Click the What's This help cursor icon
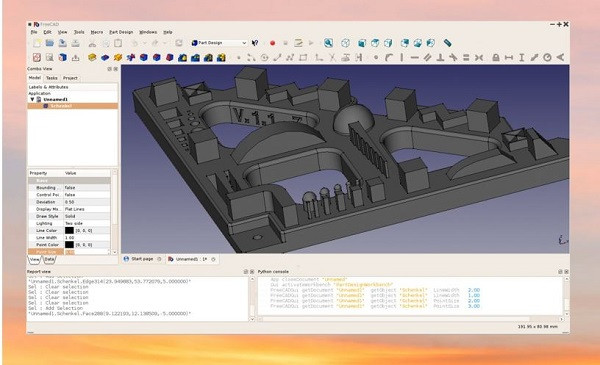 pyautogui.click(x=255, y=43)
